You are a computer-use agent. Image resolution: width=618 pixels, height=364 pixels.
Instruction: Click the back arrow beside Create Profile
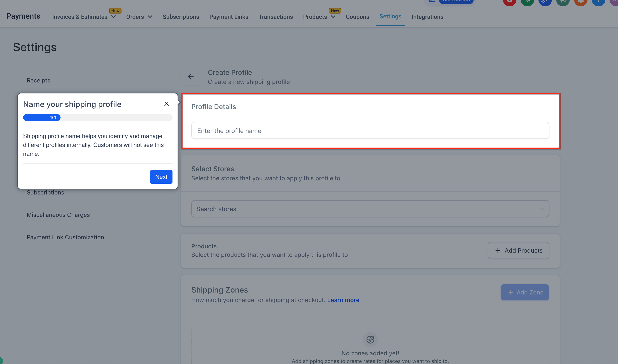click(191, 77)
